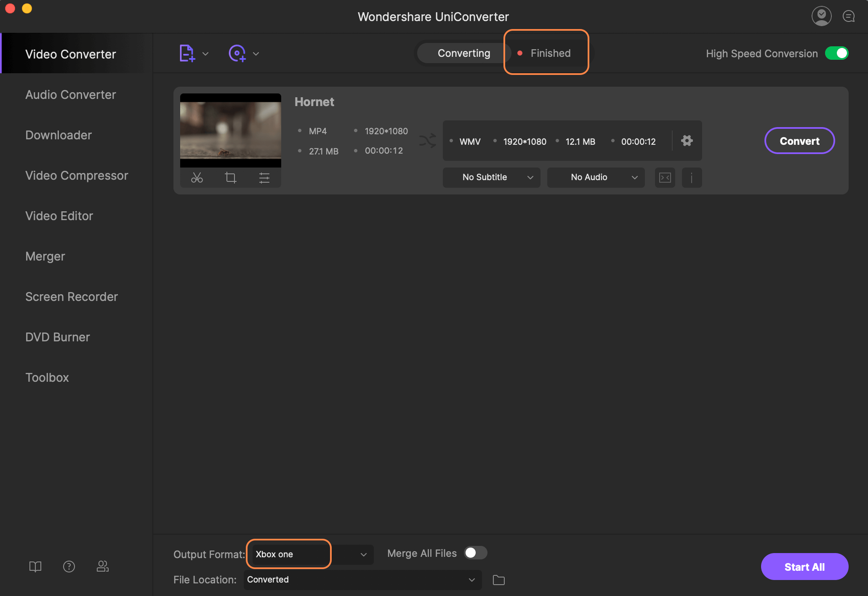Select Video Converter in sidebar
The height and width of the screenshot is (596, 868).
click(x=77, y=54)
